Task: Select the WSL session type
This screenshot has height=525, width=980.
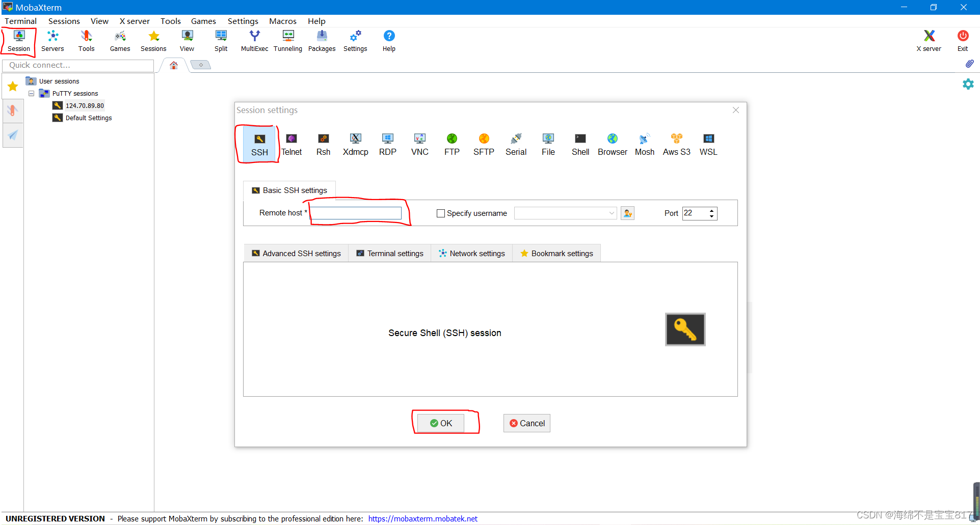Action: point(708,145)
